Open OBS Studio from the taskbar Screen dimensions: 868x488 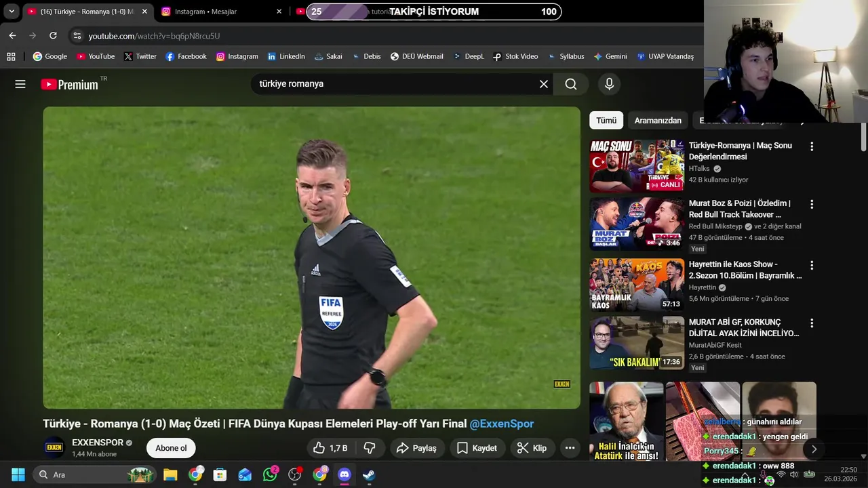[x=295, y=474]
